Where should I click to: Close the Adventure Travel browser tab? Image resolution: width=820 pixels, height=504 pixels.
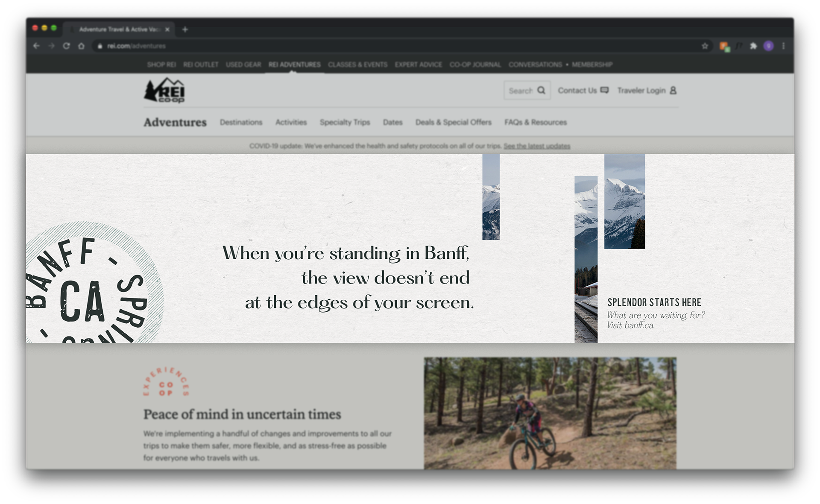tap(167, 29)
